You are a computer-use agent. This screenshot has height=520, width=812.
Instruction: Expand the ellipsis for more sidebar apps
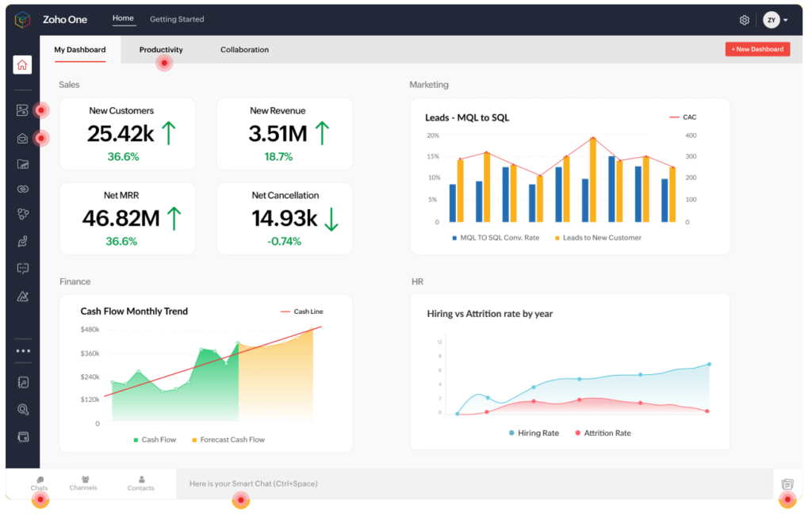coord(21,350)
